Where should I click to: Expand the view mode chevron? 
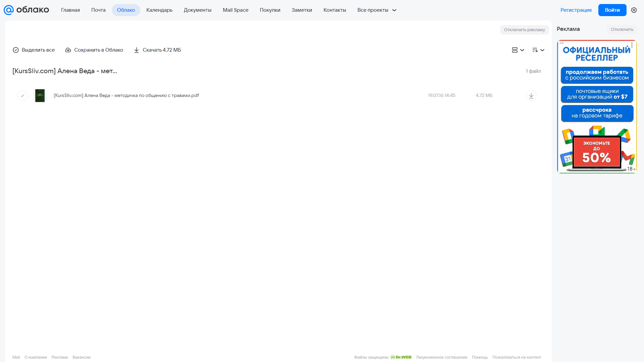point(522,50)
